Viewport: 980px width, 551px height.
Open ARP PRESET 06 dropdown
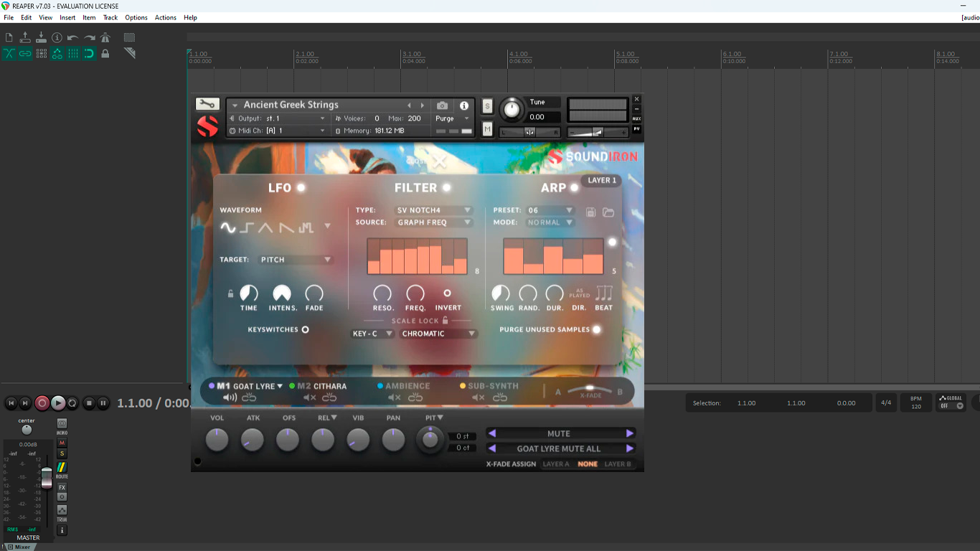[x=550, y=210]
